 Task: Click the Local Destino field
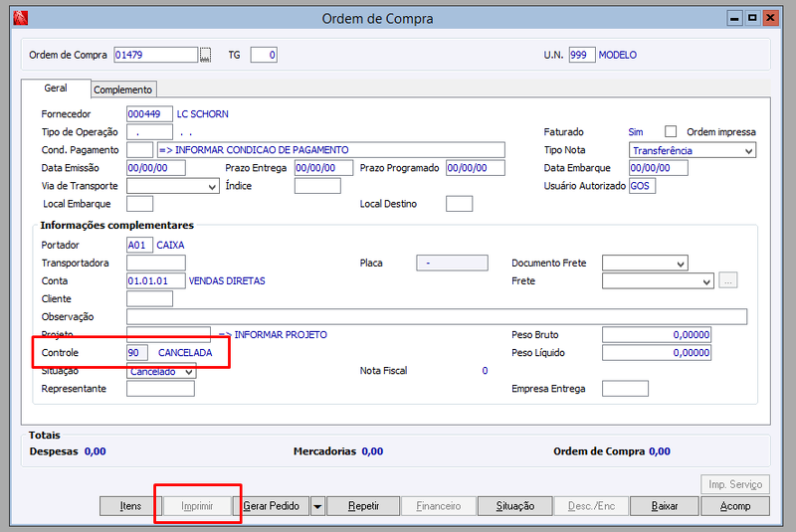[459, 204]
